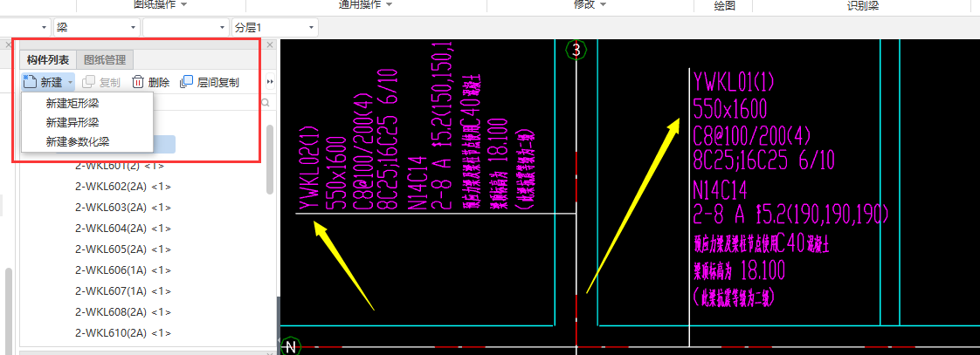Click the search magnifier in component list
The width and height of the screenshot is (980, 355).
click(265, 102)
